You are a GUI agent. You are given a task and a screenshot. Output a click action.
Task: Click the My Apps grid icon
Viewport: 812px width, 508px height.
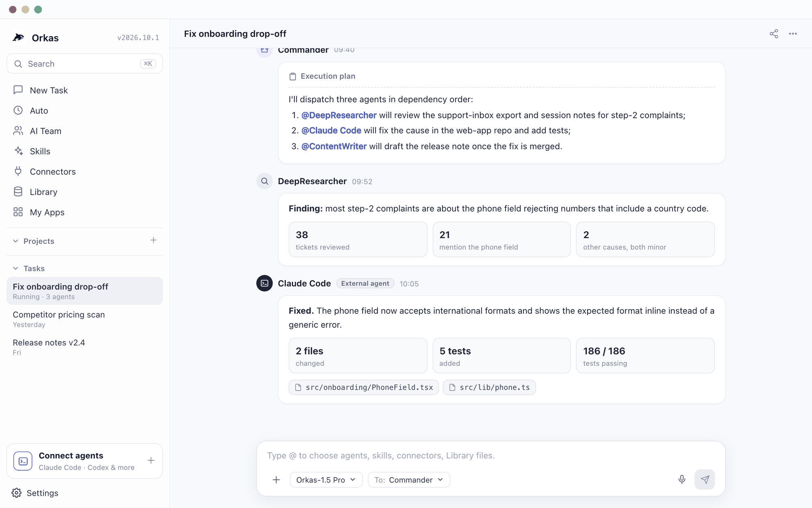(18, 212)
